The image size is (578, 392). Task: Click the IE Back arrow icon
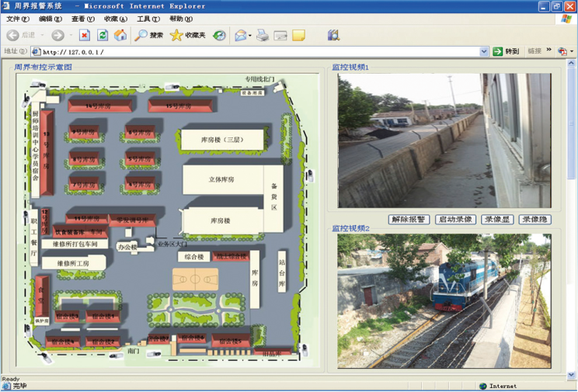[x=13, y=36]
